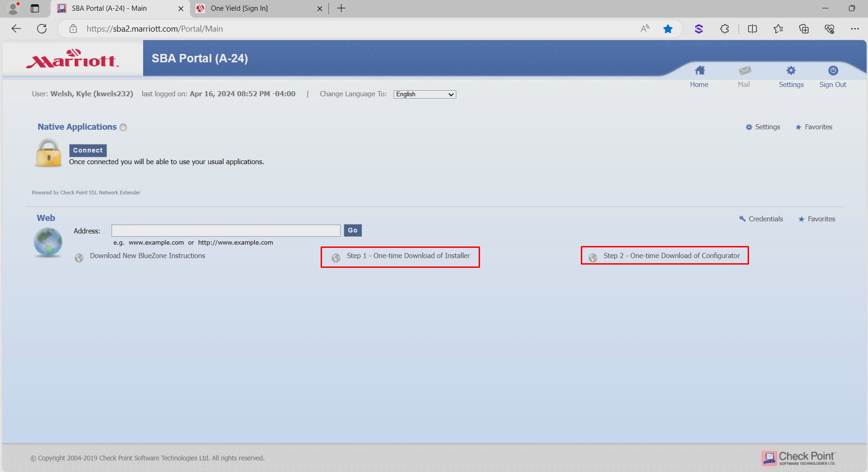Click the Sign Out power icon
This screenshot has height=472, width=868.
pos(833,71)
